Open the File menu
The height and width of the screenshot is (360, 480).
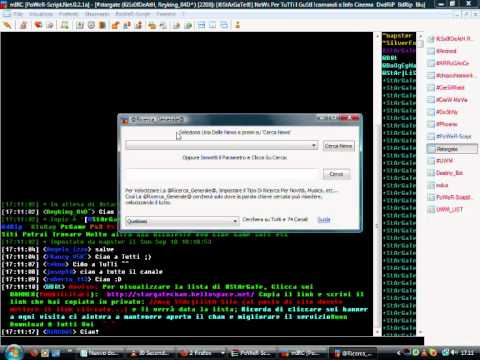[x=18, y=14]
